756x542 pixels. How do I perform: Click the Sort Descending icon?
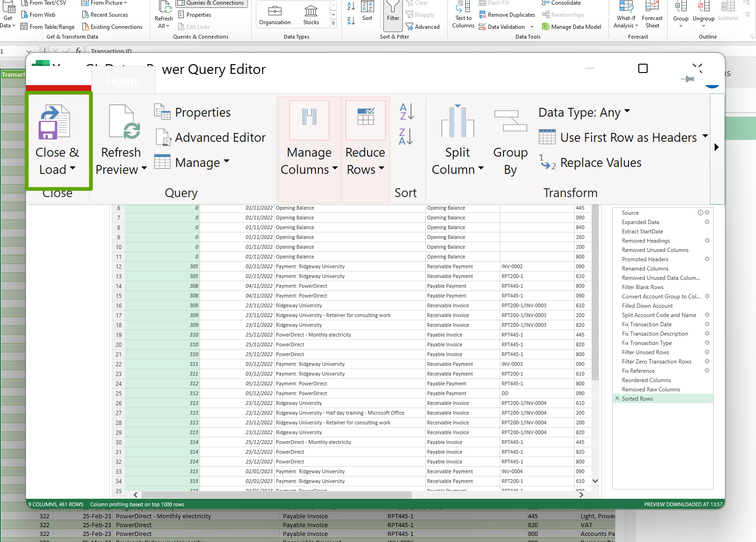[406, 137]
